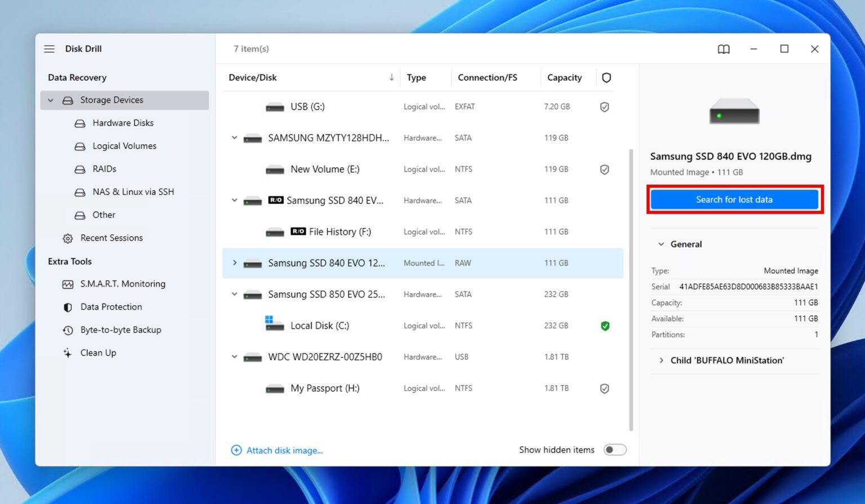Expand the Samsung SSD 840 EVO 12... row
865x504 pixels.
click(234, 263)
